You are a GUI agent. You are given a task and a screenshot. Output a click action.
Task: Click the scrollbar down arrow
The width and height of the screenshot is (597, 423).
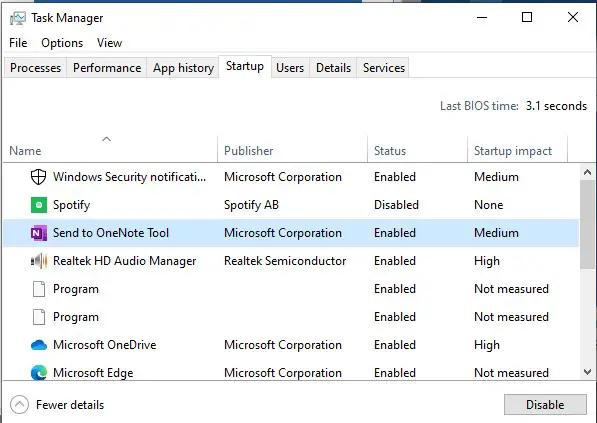(587, 372)
